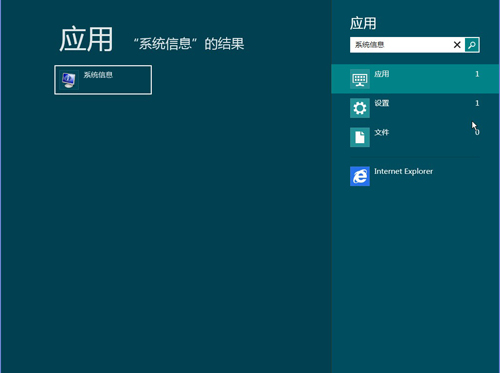Open the 系统信息 app result tile
The height and width of the screenshot is (373, 500).
point(103,80)
